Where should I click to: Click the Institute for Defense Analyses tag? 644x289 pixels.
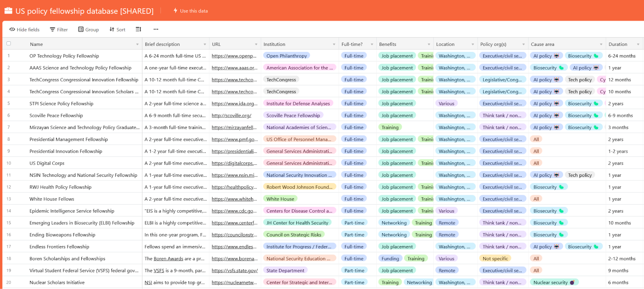click(x=298, y=103)
